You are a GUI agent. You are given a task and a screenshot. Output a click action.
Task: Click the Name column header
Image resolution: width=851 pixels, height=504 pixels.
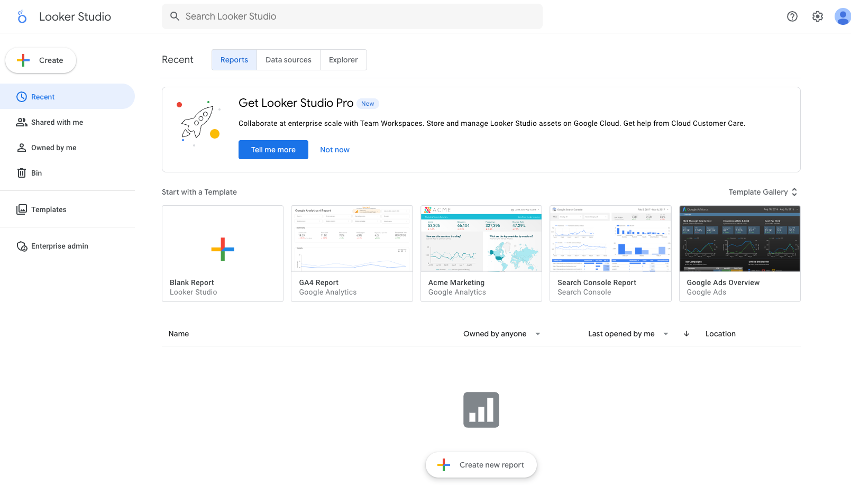[179, 334]
